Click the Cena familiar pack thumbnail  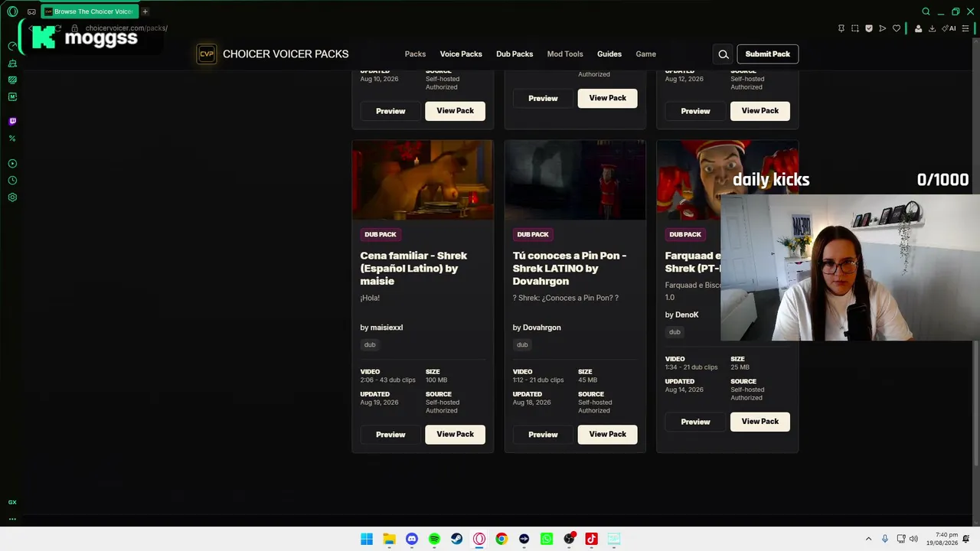423,180
